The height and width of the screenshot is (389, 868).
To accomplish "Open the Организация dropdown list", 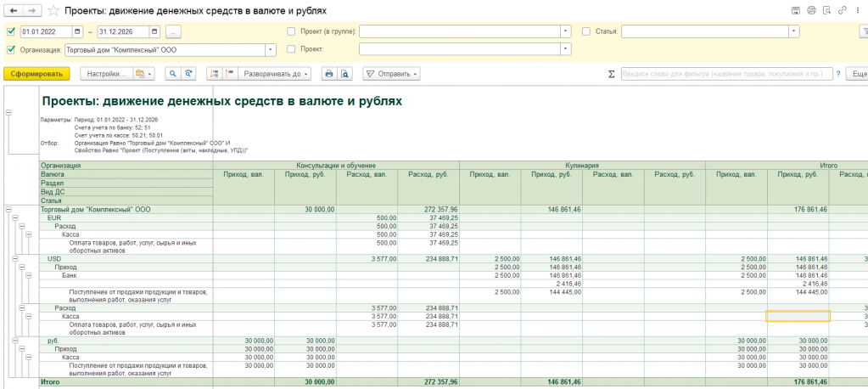I will [271, 50].
